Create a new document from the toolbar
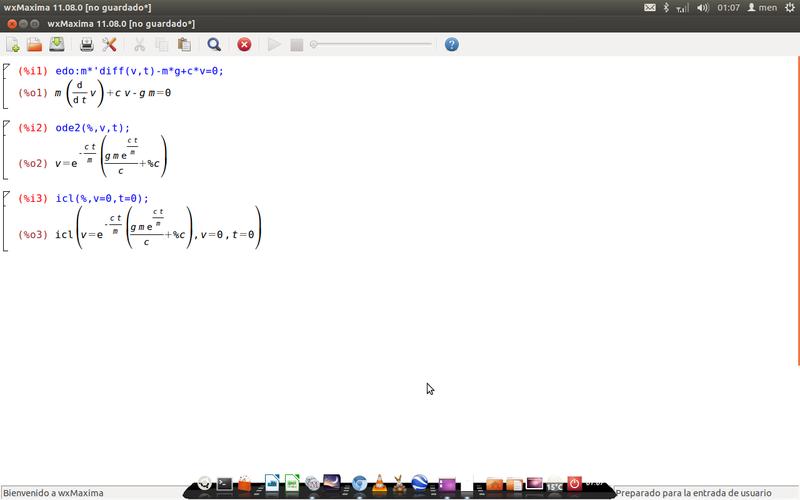This screenshot has height=500, width=800. [x=13, y=45]
